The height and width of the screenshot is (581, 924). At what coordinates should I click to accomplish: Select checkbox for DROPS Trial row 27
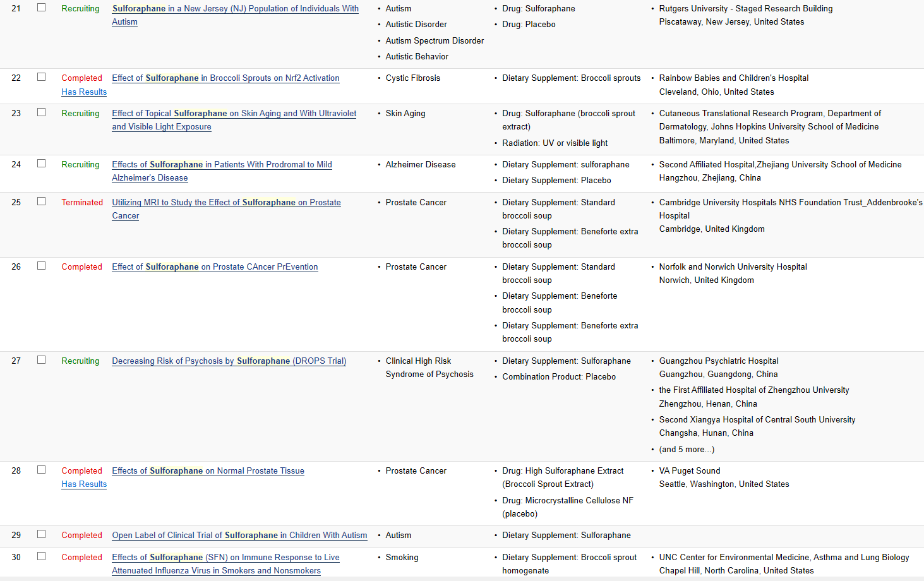tap(42, 360)
